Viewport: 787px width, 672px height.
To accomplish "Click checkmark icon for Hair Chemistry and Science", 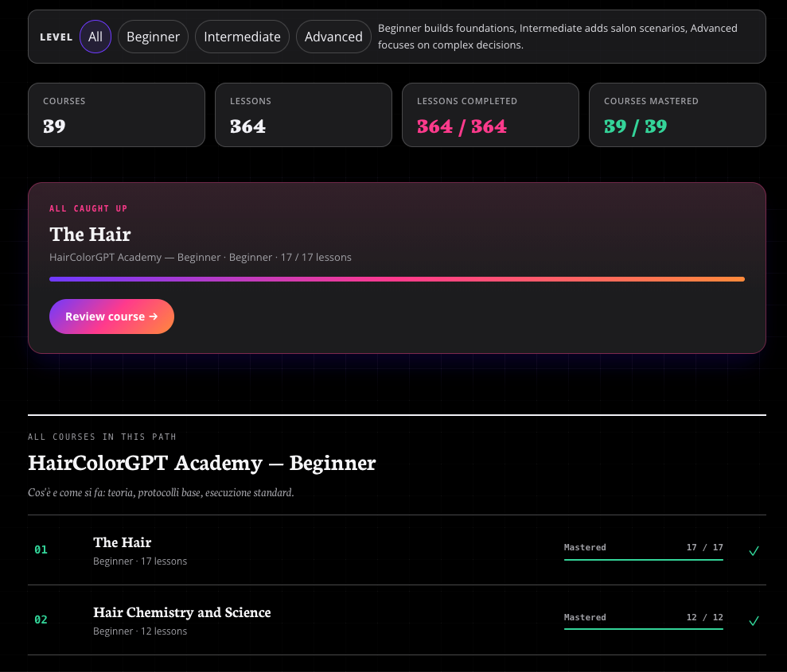I will pyautogui.click(x=754, y=621).
